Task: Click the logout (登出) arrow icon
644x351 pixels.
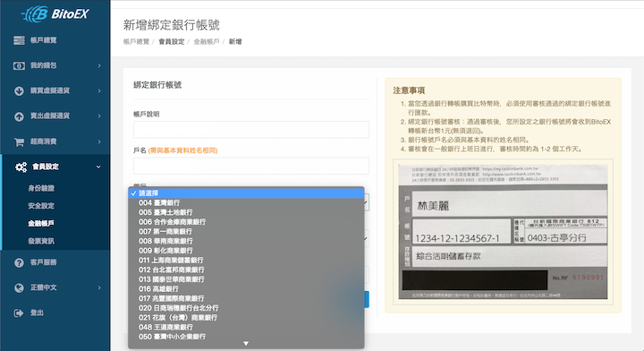Action: [19, 313]
